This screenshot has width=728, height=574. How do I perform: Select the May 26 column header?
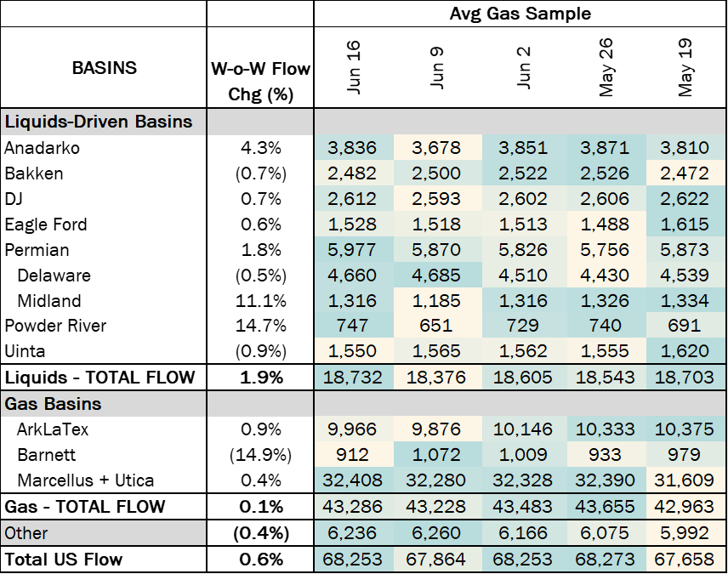(x=606, y=68)
